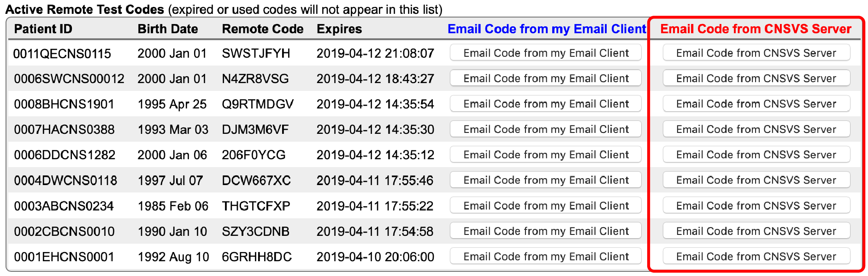Use my Email Client for code N4ZR8VSG
The width and height of the screenshot is (868, 276).
[x=546, y=78]
